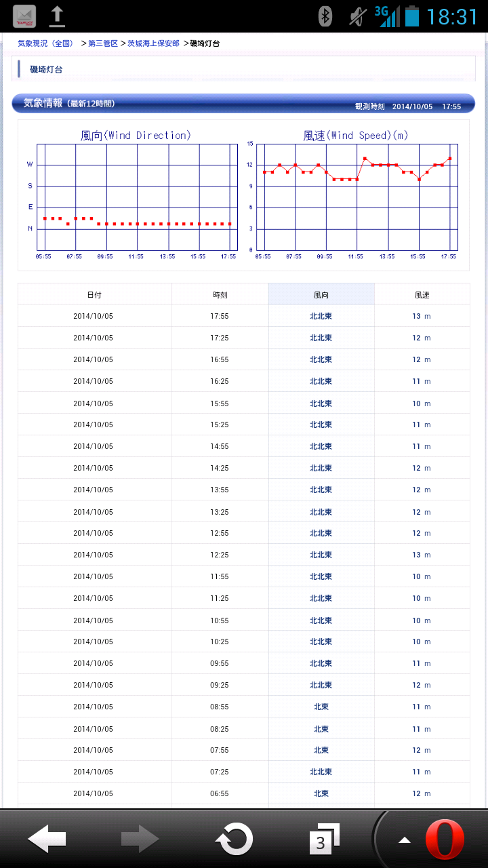Open 気象現況（全国） breadcrumb link

coord(45,43)
